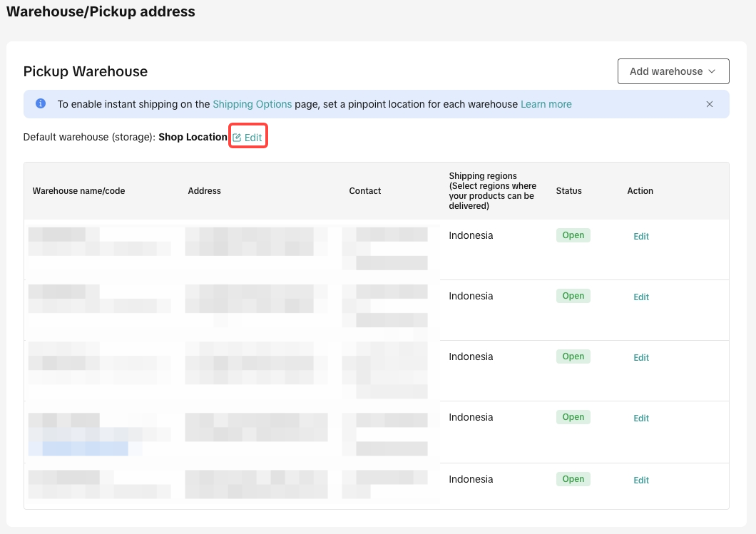The height and width of the screenshot is (534, 756).
Task: Select the Open status badge in third row
Action: point(573,356)
